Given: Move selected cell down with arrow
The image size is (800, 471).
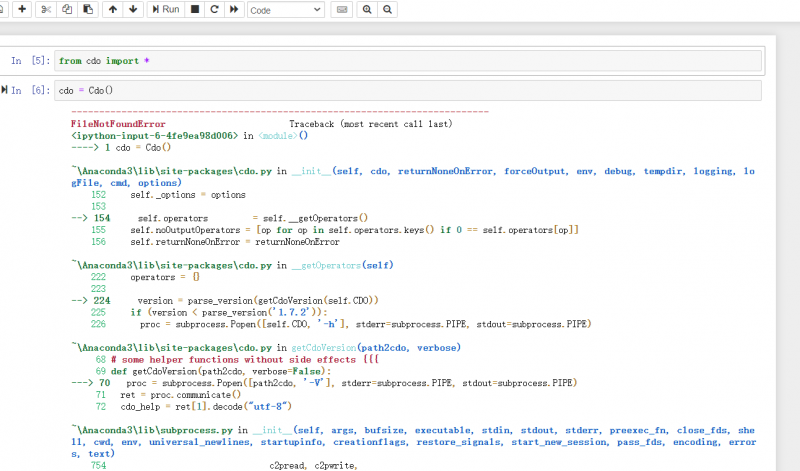Looking at the screenshot, I should pyautogui.click(x=133, y=9).
